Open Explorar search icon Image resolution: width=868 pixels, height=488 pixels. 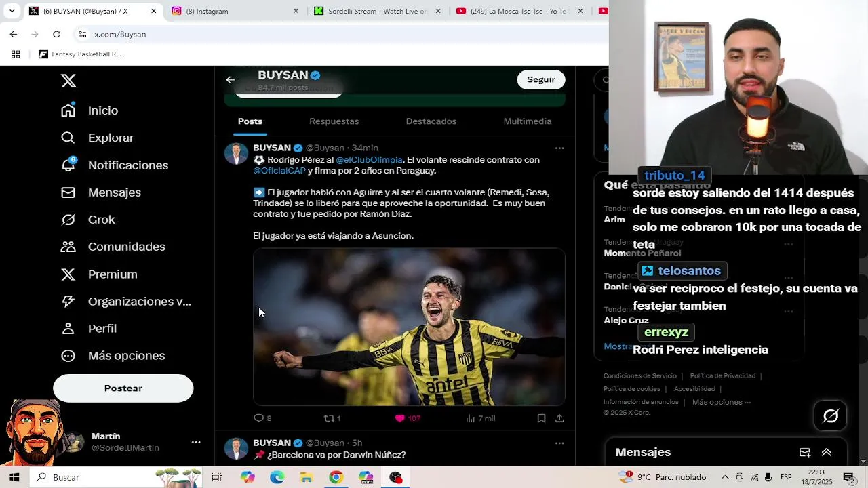[x=68, y=138]
